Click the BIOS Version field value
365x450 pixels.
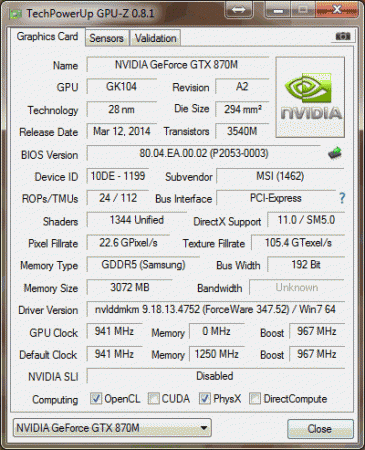coord(204,153)
